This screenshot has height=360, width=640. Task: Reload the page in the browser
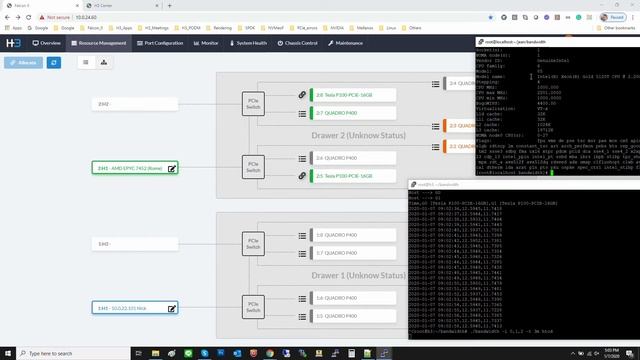pyautogui.click(x=29, y=18)
